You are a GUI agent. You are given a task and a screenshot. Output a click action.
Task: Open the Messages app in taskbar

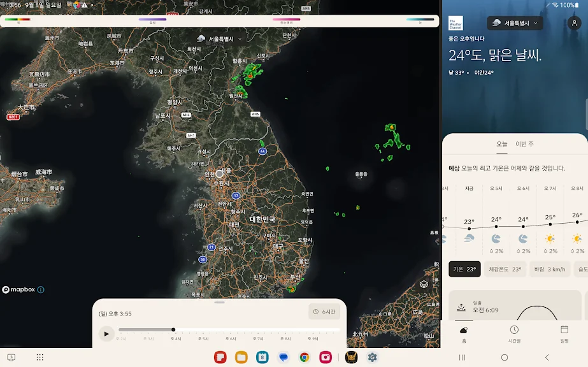point(283,357)
